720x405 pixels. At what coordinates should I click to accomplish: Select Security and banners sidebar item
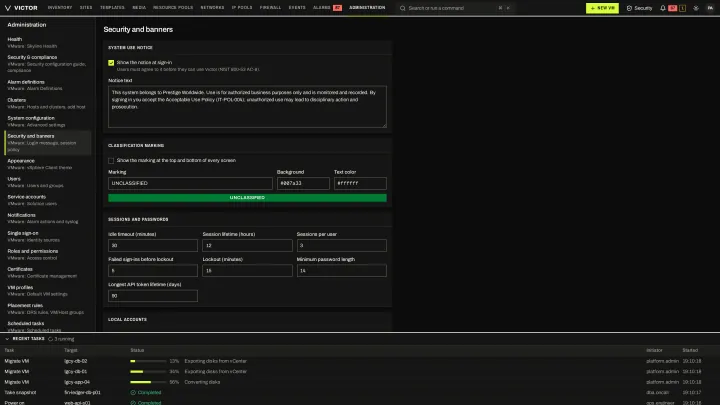(48, 143)
